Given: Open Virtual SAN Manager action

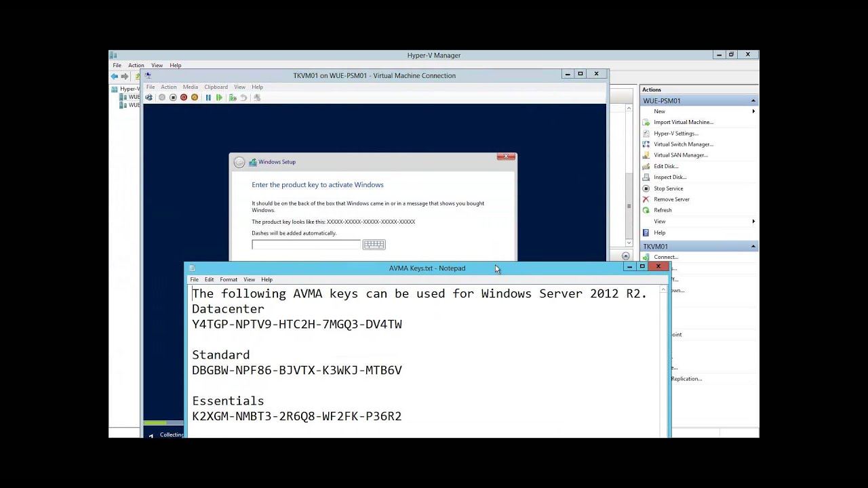Looking at the screenshot, I should (x=681, y=155).
